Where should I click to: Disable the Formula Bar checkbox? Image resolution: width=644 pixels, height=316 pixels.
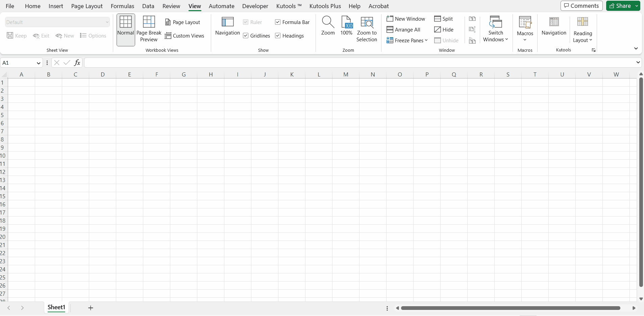tap(277, 22)
